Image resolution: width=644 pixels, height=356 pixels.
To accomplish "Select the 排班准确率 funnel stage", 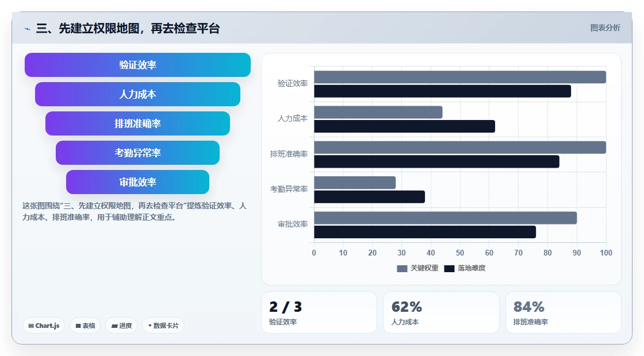I will tap(137, 123).
